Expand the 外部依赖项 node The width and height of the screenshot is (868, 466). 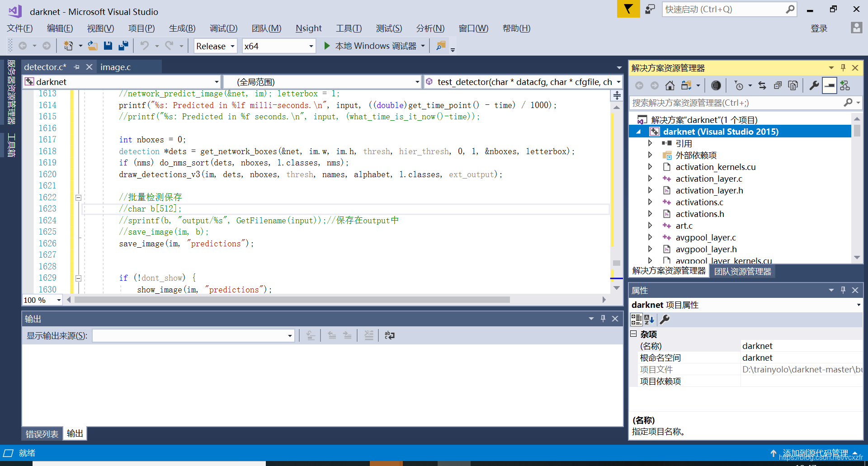[x=650, y=155]
